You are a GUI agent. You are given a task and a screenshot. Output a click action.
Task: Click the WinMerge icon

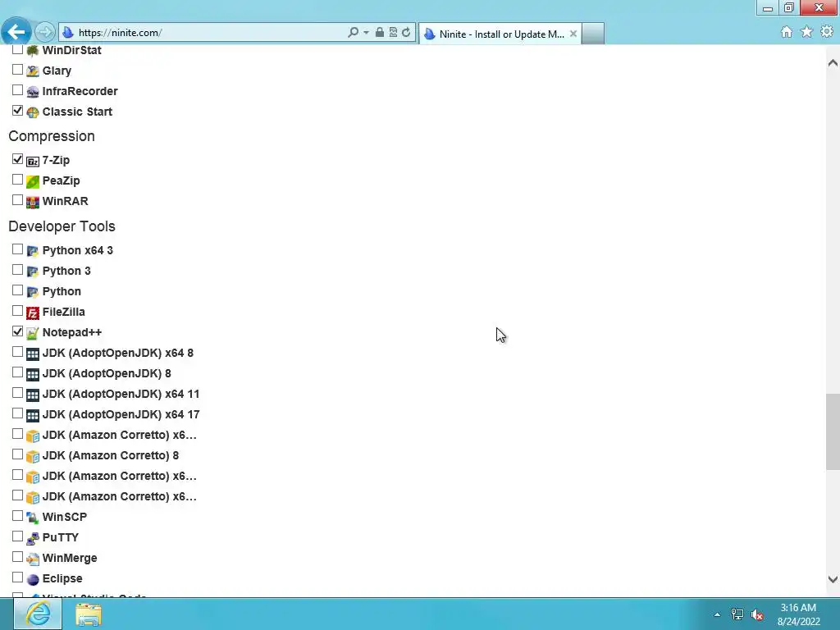click(x=33, y=558)
